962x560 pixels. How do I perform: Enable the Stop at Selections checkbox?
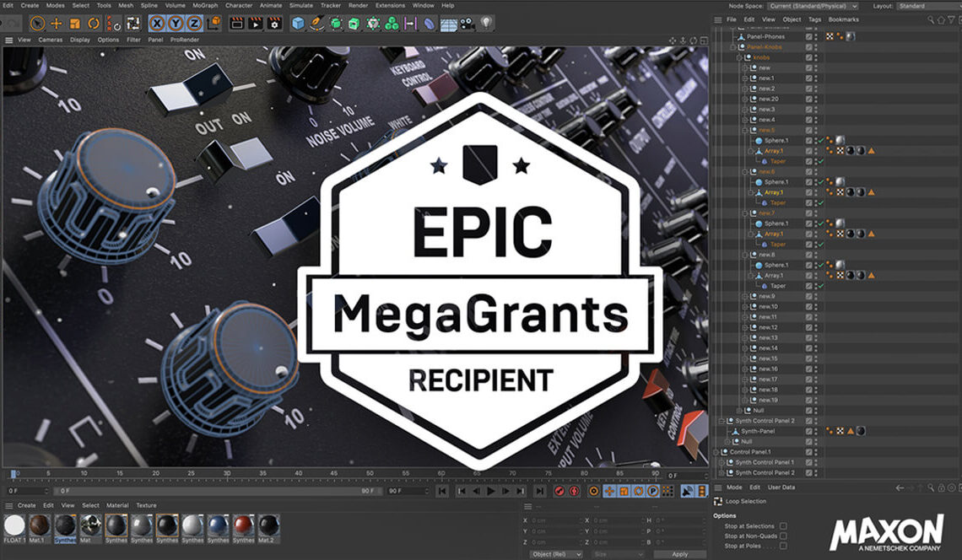tap(783, 526)
